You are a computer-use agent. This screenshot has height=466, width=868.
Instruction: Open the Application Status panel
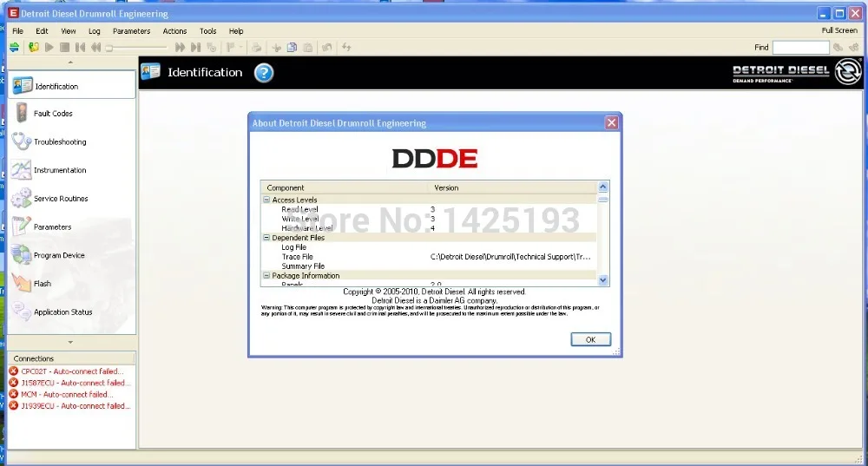point(71,312)
